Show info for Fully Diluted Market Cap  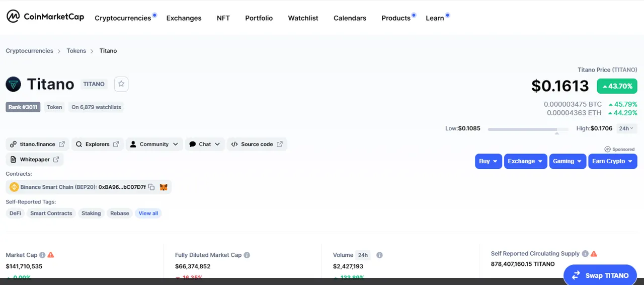click(x=247, y=255)
